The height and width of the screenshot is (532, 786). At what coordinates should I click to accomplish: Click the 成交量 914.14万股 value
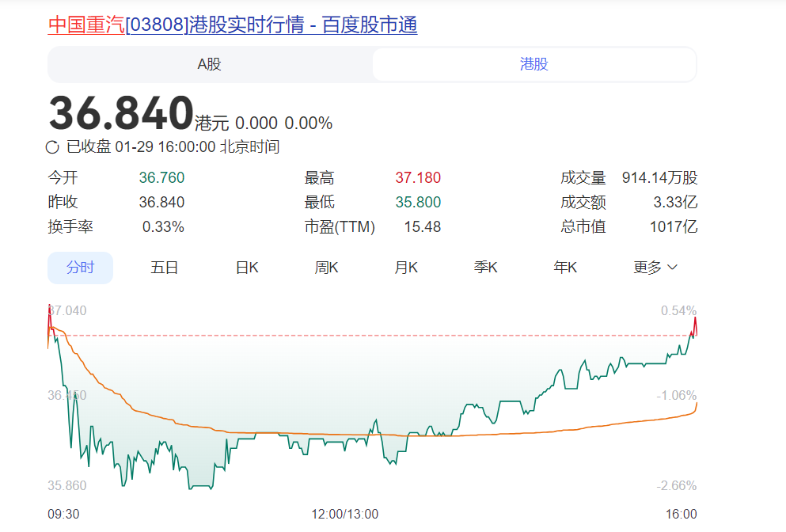pyautogui.click(x=659, y=178)
